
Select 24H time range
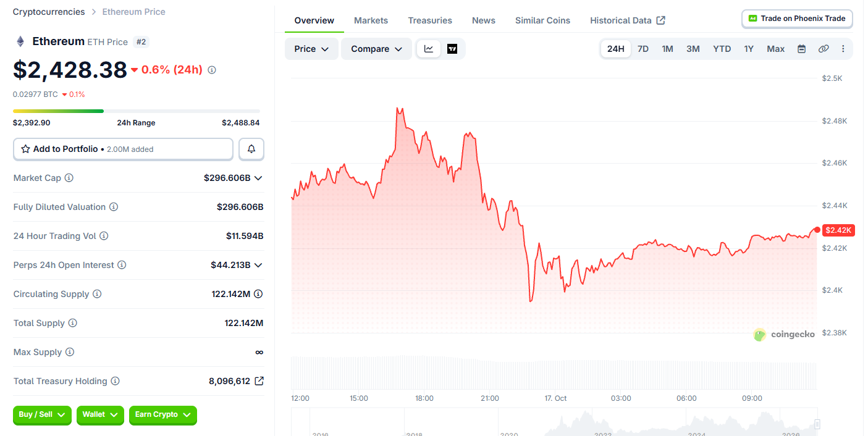click(615, 49)
